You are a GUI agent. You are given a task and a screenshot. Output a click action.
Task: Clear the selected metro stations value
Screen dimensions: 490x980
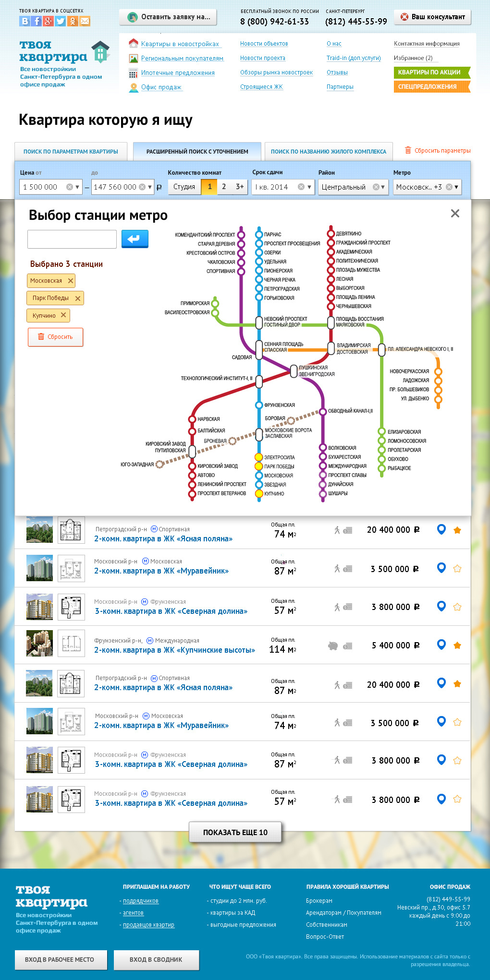coord(449,187)
